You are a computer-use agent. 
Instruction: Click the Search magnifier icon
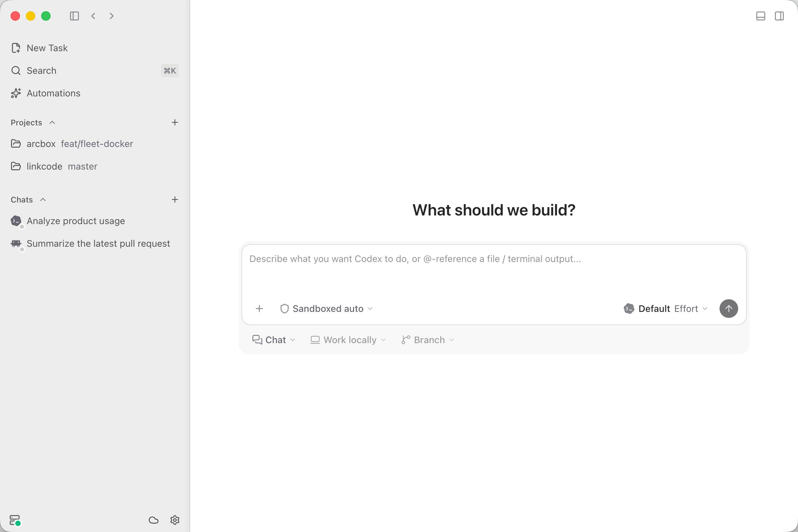click(16, 70)
